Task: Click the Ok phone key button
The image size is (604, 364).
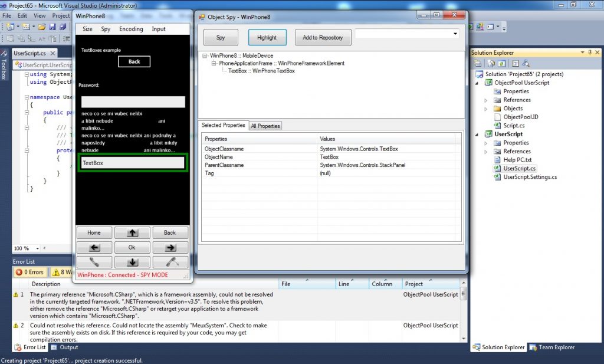Action: pyautogui.click(x=133, y=247)
